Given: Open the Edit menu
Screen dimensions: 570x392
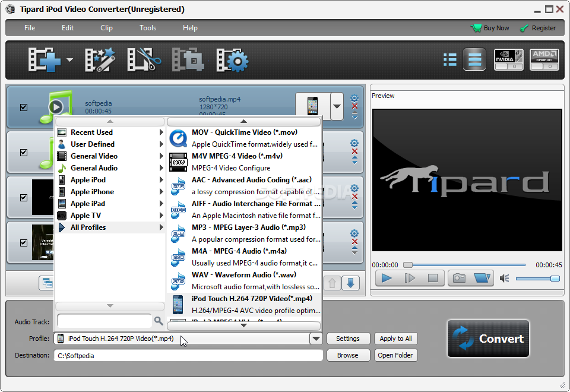Looking at the screenshot, I should pyautogui.click(x=68, y=28).
